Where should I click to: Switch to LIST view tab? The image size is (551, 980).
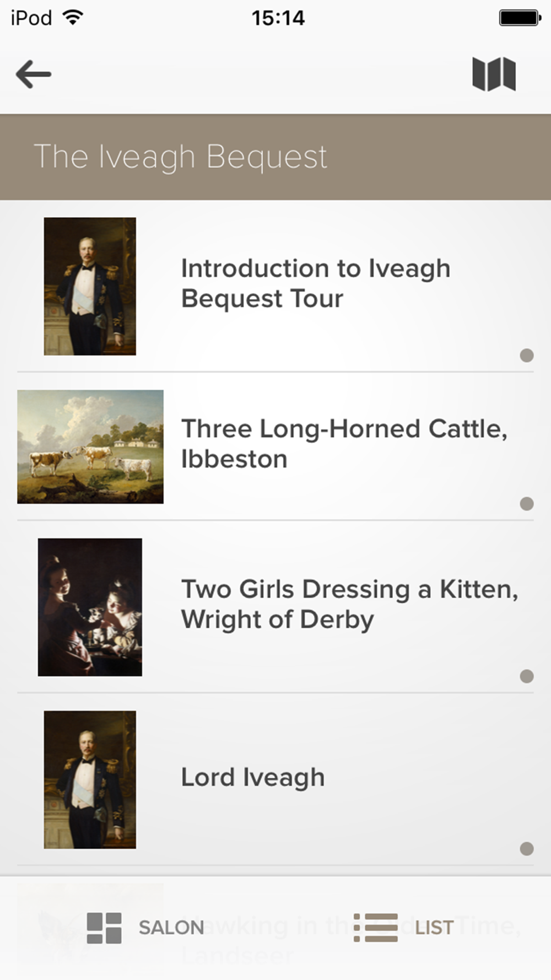click(434, 928)
